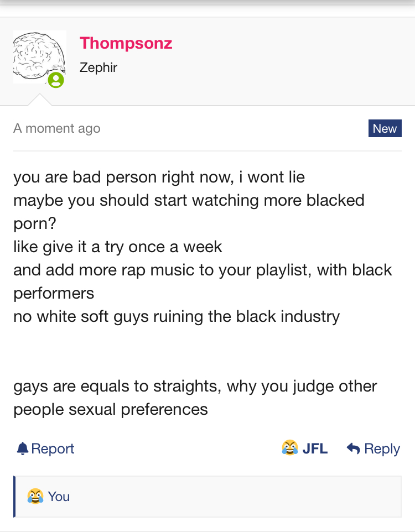Click the Reply arrow icon
The width and height of the screenshot is (415, 532).
353,448
